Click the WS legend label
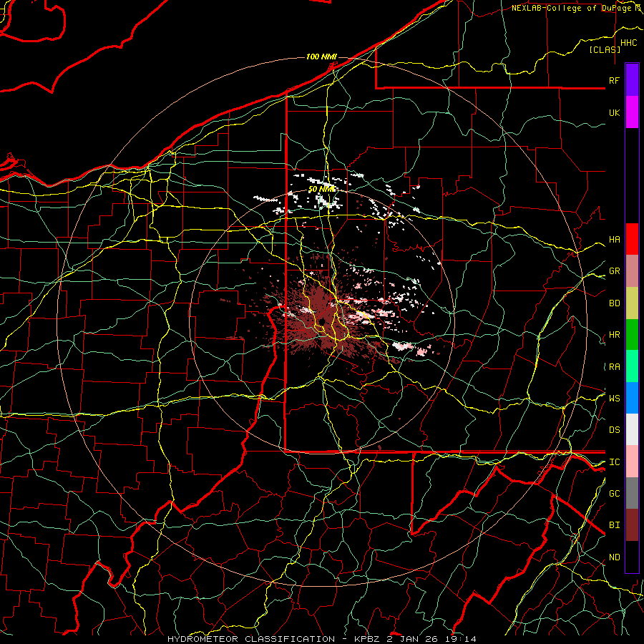644x644 pixels. [x=614, y=399]
